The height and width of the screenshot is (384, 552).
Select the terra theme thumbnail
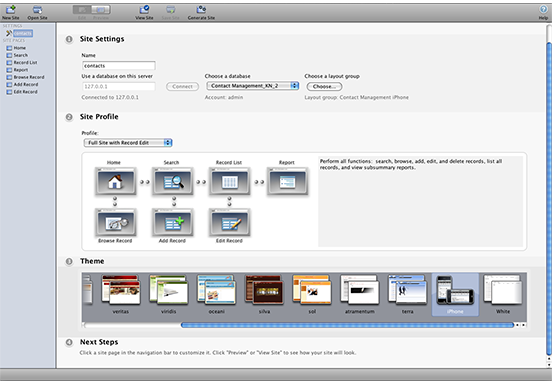point(407,290)
